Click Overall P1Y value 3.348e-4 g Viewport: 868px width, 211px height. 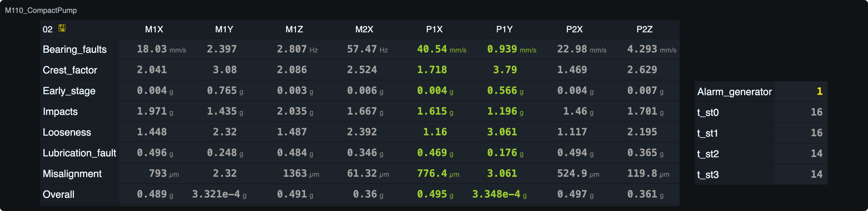point(500,194)
